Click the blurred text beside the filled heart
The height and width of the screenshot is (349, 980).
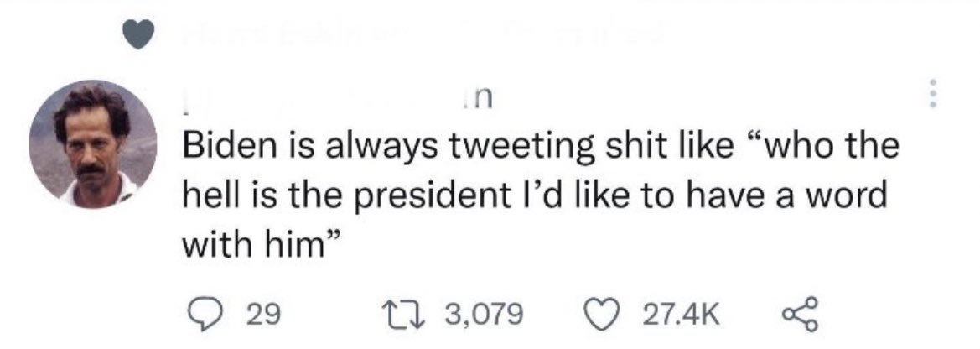(x=425, y=34)
